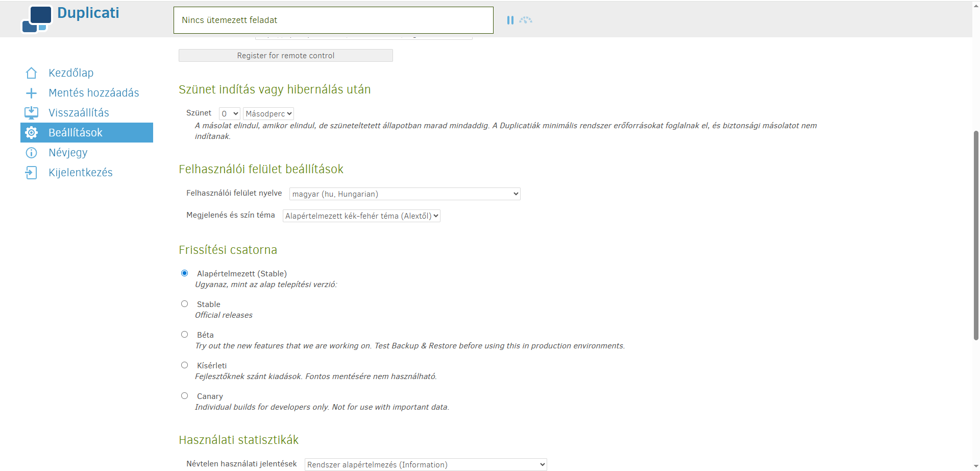
Task: Click the Kijelentkezés logout icon
Action: pyautogui.click(x=31, y=173)
